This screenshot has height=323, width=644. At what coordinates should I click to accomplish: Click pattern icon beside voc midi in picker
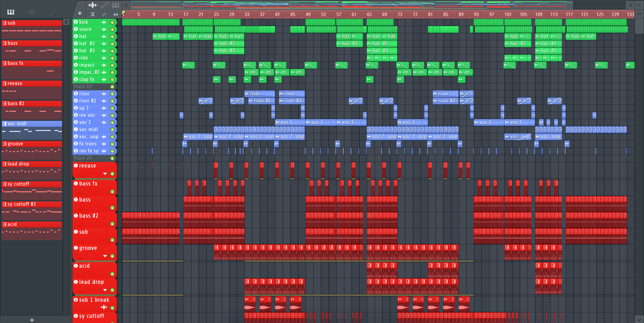(4, 123)
